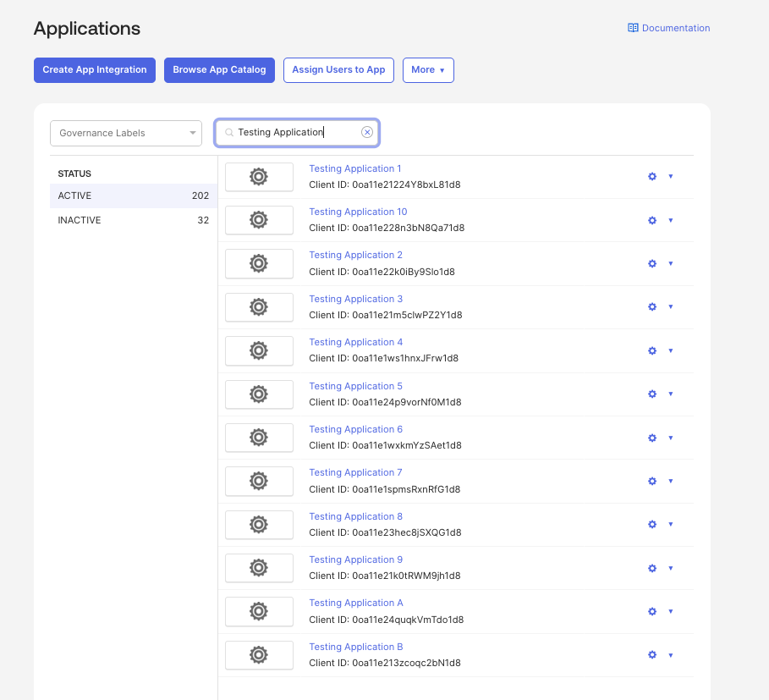Clear the search field with the X icon
The height and width of the screenshot is (700, 769).
(367, 132)
